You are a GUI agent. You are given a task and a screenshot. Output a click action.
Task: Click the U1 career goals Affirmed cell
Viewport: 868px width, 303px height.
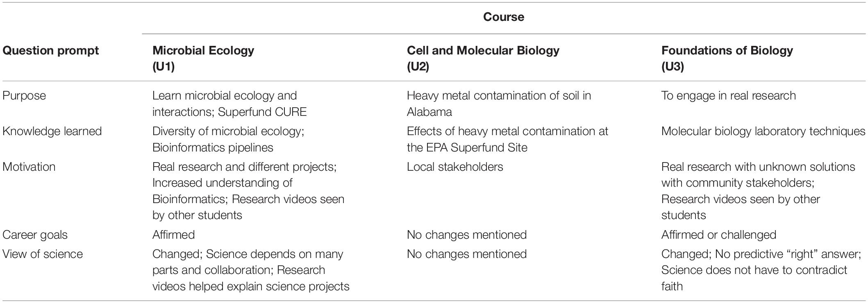173,235
